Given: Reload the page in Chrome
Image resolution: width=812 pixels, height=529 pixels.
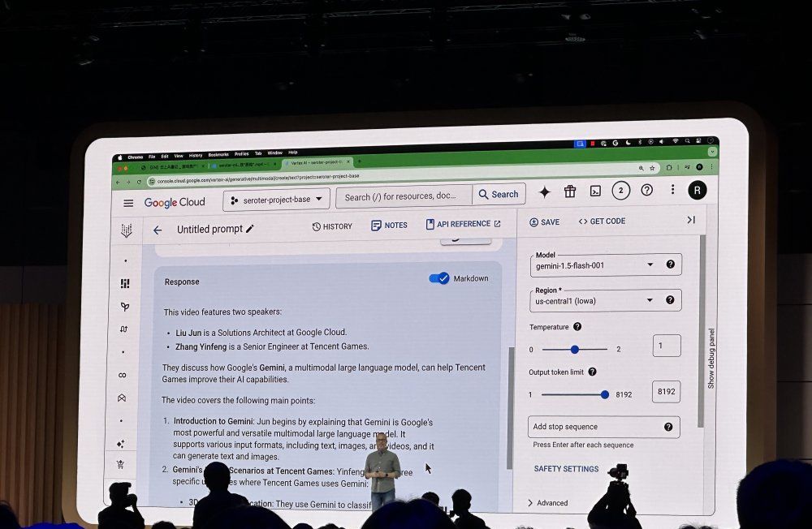Looking at the screenshot, I should (x=139, y=183).
